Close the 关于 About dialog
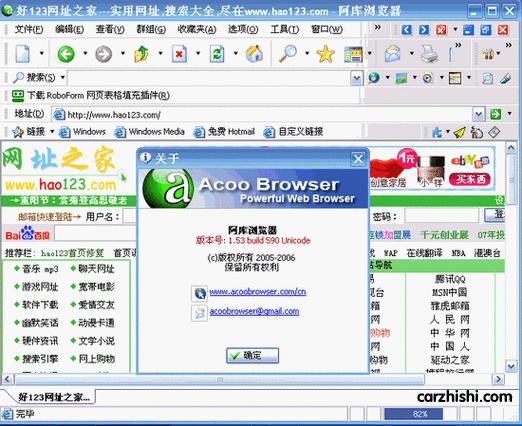Image resolution: width=522 pixels, height=426 pixels. click(x=358, y=159)
